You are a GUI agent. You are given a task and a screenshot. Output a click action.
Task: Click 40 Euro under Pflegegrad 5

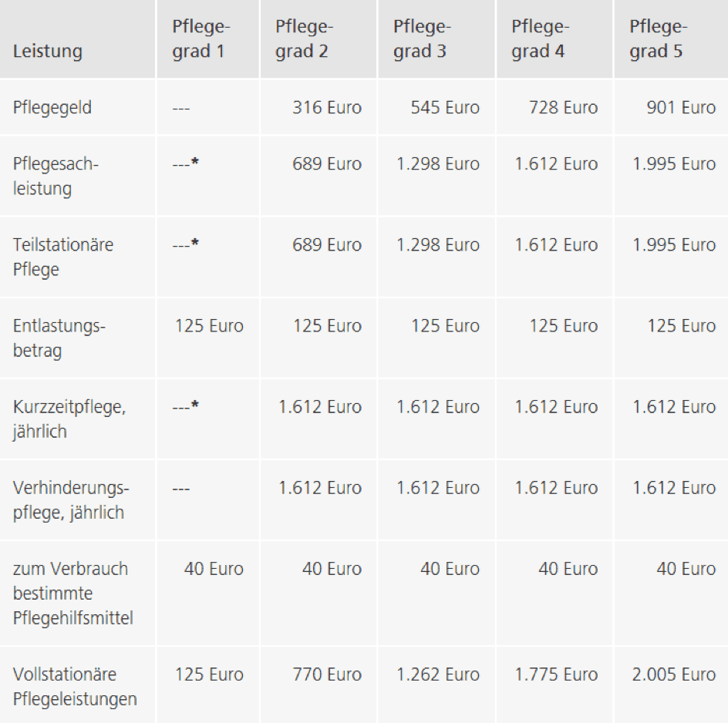(x=686, y=569)
